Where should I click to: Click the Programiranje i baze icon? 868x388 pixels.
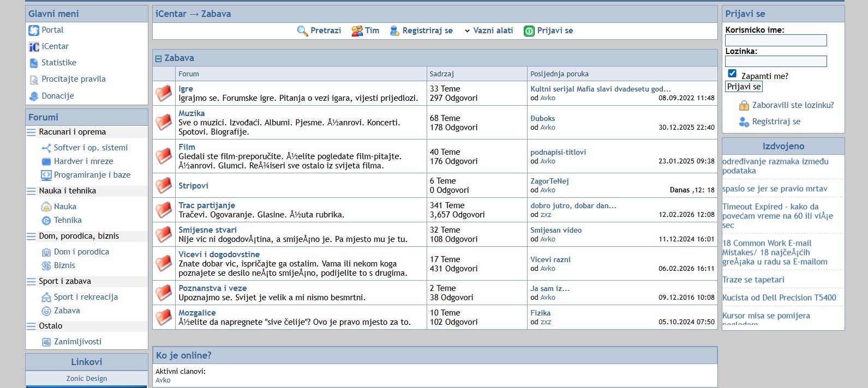[46, 175]
